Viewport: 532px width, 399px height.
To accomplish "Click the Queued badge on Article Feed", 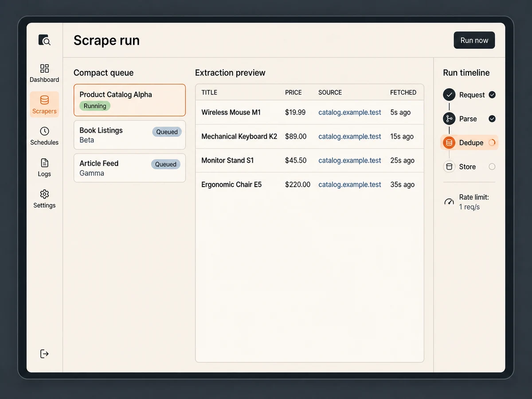I will pos(166,164).
